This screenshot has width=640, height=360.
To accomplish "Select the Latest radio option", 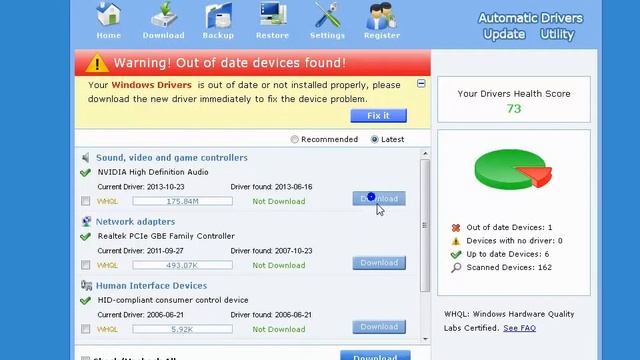I will 374,139.
